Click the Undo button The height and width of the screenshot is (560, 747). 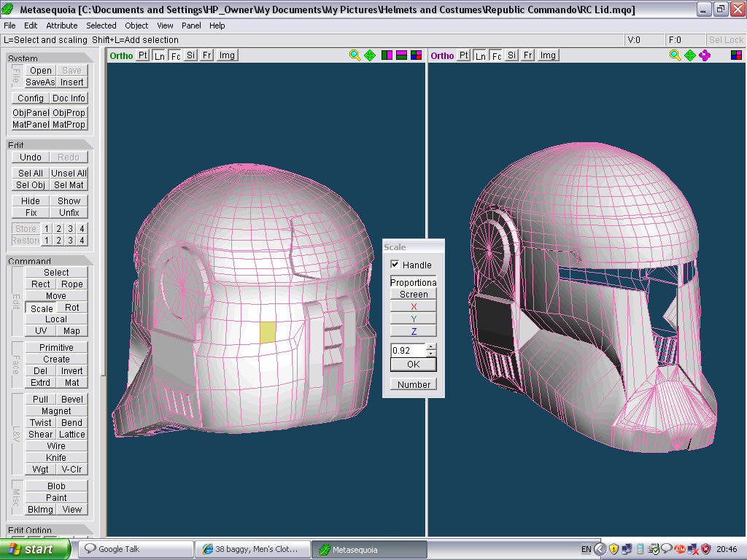[x=31, y=157]
